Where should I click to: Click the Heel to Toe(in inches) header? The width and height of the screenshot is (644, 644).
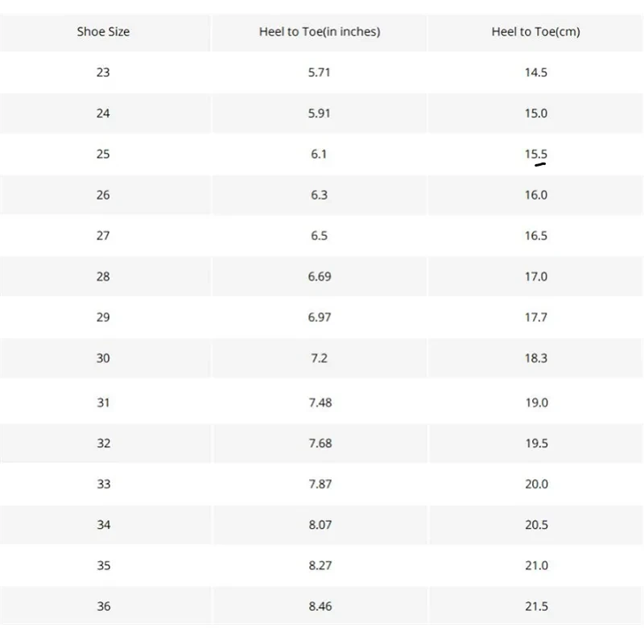coord(320,32)
